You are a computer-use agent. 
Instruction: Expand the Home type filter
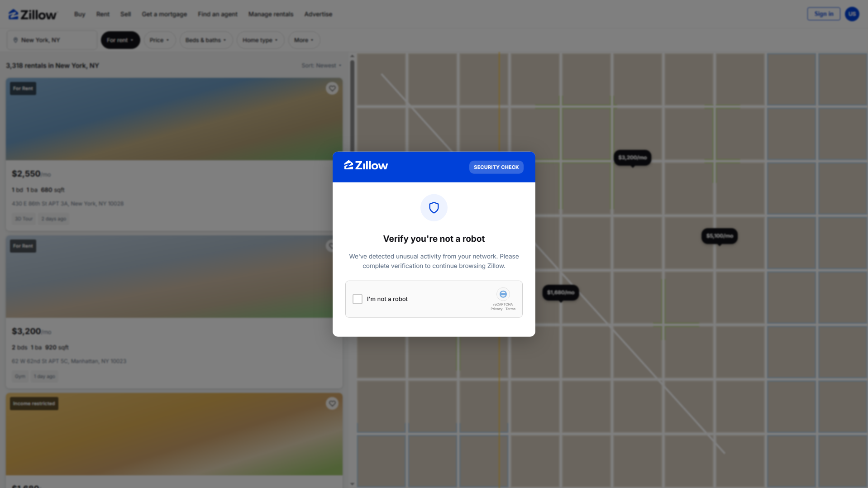point(260,40)
